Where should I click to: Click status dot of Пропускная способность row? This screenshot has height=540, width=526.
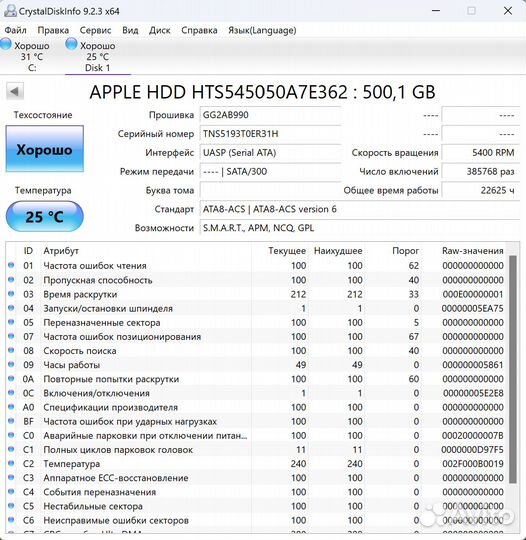(11, 279)
